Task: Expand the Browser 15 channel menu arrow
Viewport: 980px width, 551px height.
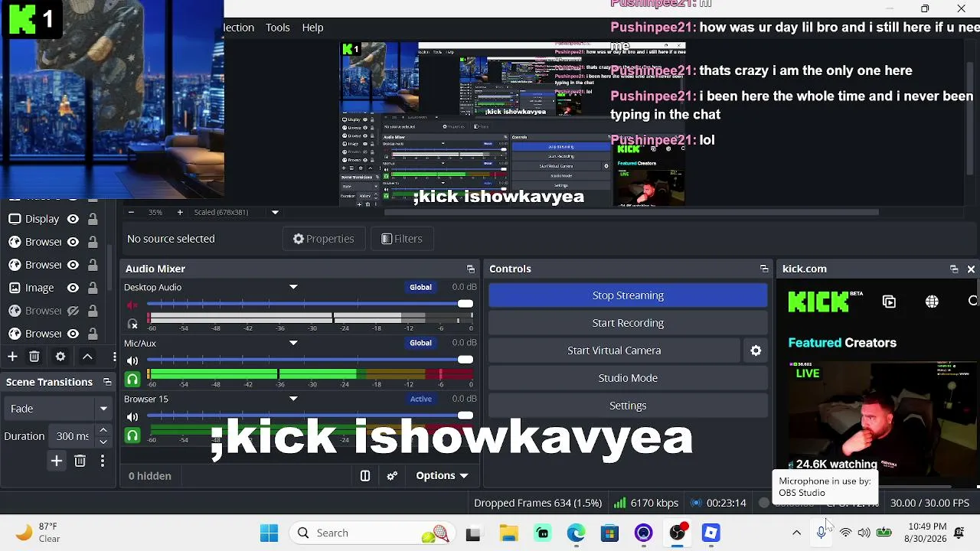Action: click(293, 399)
